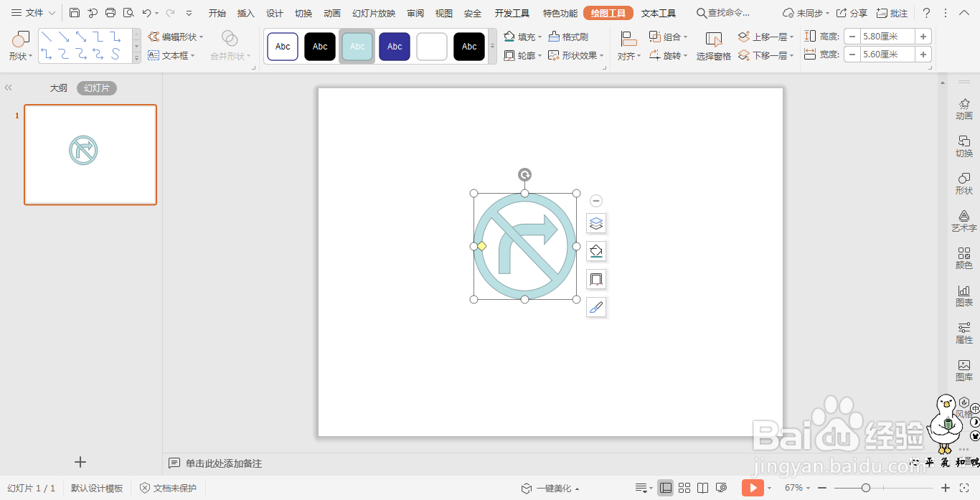Switch to reading view icon

pos(703,488)
